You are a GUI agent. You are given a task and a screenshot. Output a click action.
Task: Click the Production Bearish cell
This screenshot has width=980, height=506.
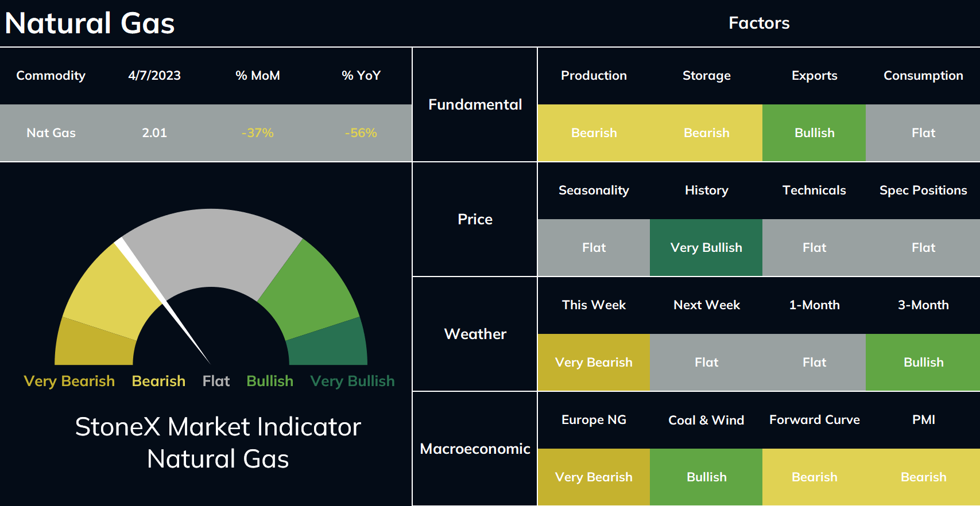coord(594,133)
